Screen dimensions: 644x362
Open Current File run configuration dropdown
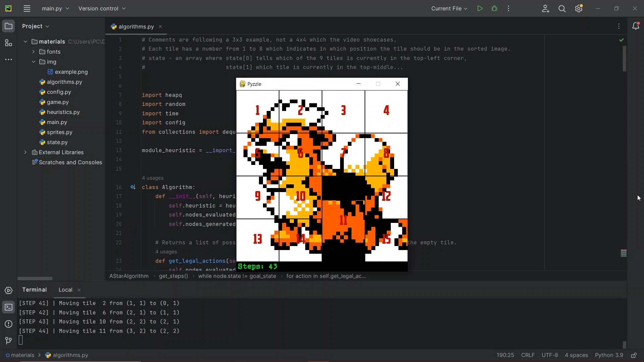(x=449, y=9)
